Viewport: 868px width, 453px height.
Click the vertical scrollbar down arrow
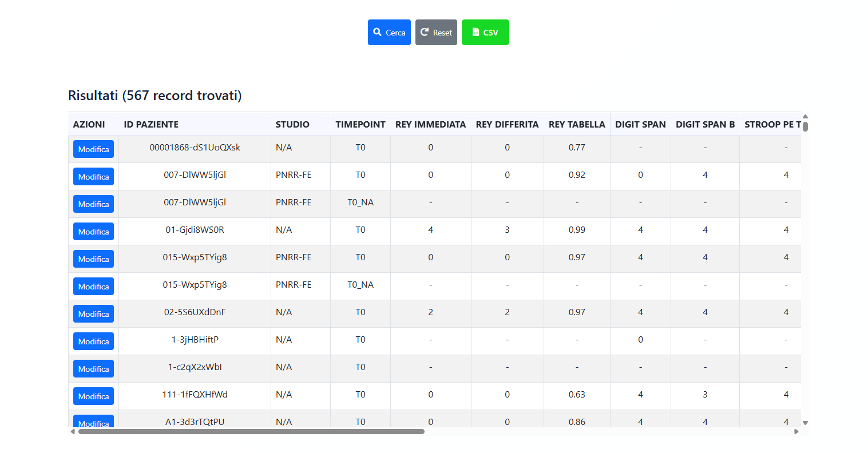pyautogui.click(x=805, y=423)
